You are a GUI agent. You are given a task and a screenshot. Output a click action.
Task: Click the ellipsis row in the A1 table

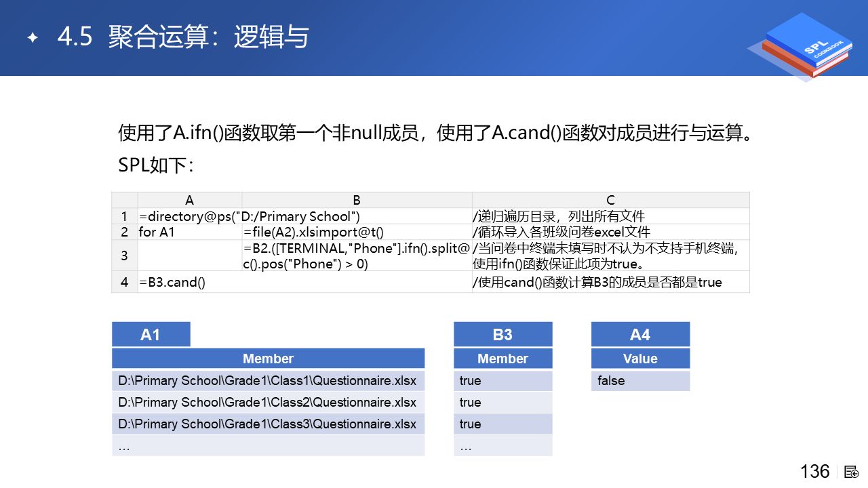[x=269, y=445]
